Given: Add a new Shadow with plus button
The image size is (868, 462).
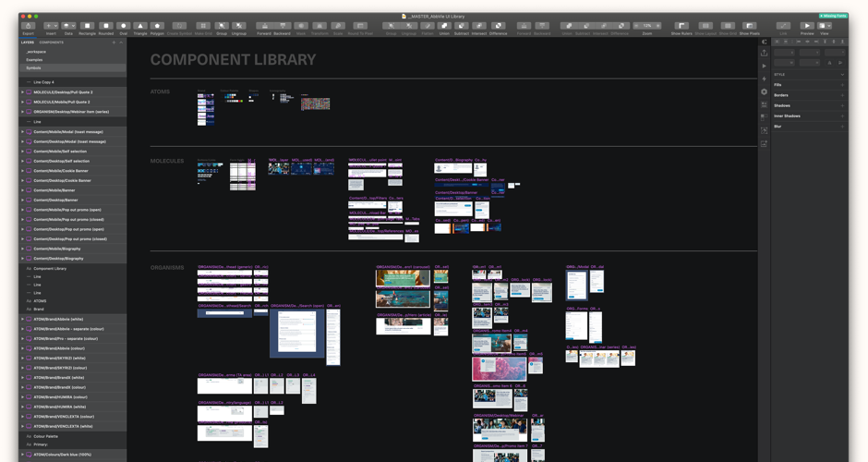Looking at the screenshot, I should coord(842,105).
